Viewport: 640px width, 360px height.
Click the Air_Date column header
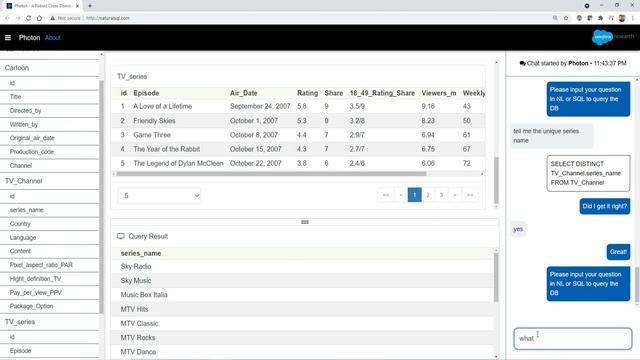pyautogui.click(x=243, y=93)
